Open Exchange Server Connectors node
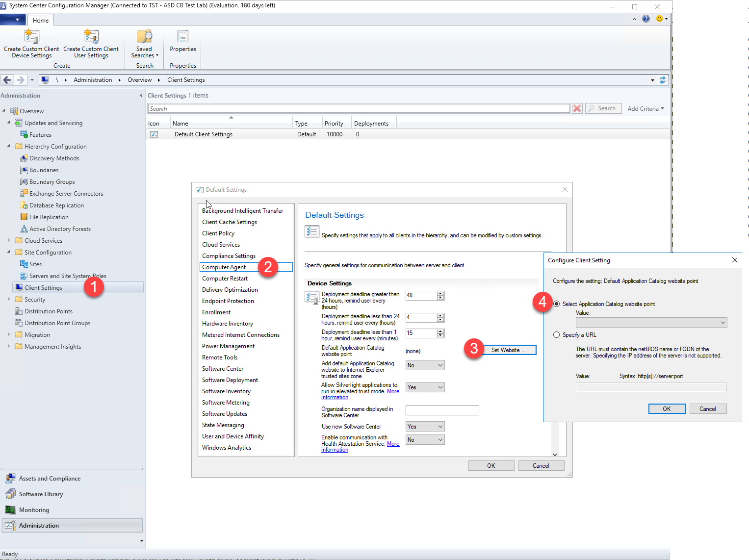The height and width of the screenshot is (560, 749). click(66, 194)
